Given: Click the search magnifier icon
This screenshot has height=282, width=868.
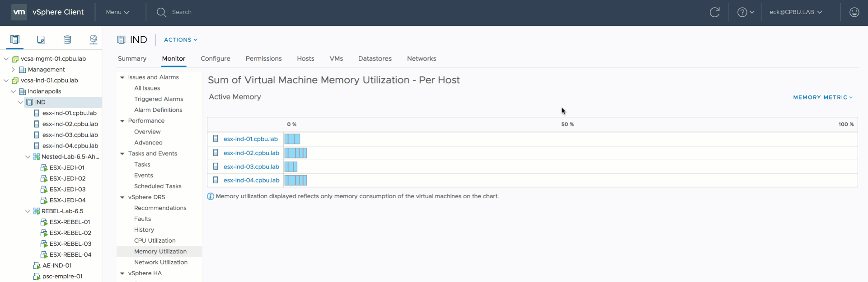Looking at the screenshot, I should coord(161,12).
